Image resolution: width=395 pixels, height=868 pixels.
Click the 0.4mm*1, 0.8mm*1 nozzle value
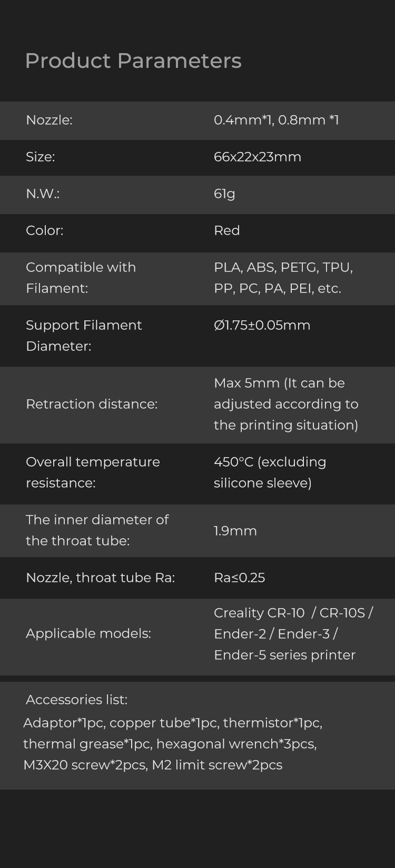point(276,120)
